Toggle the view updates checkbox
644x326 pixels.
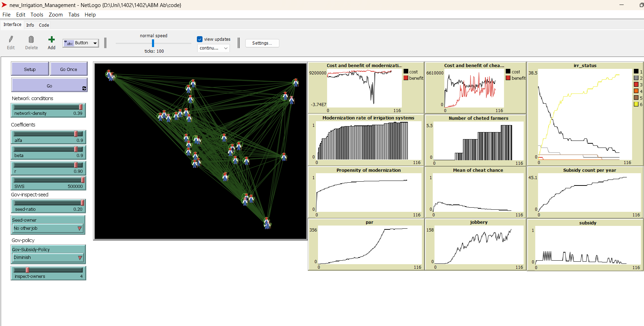(x=200, y=39)
